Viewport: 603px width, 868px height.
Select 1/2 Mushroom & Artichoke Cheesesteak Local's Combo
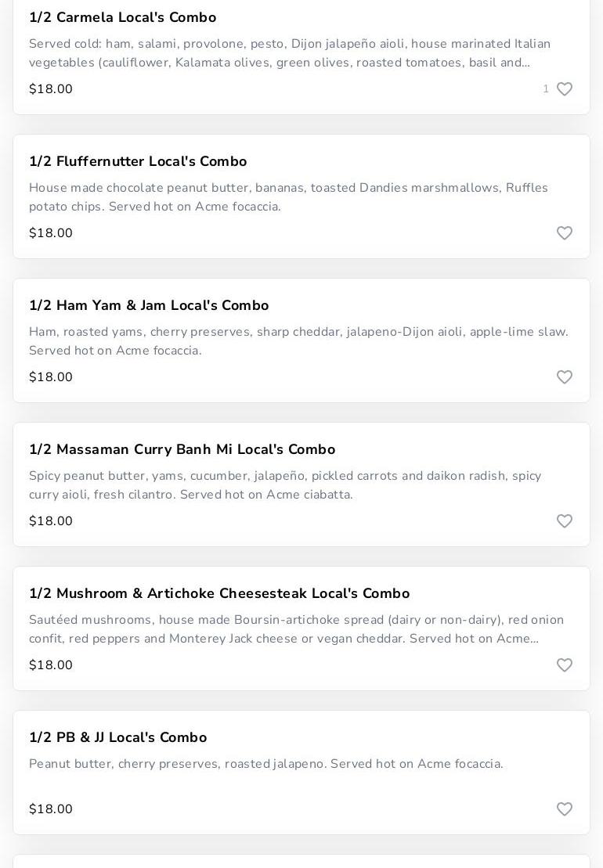pyautogui.click(x=219, y=593)
